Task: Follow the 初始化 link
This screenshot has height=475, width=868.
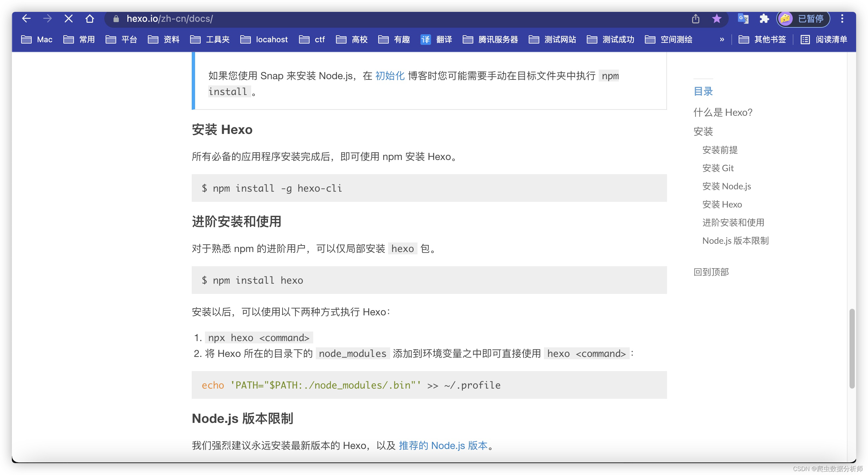Action: 390,76
